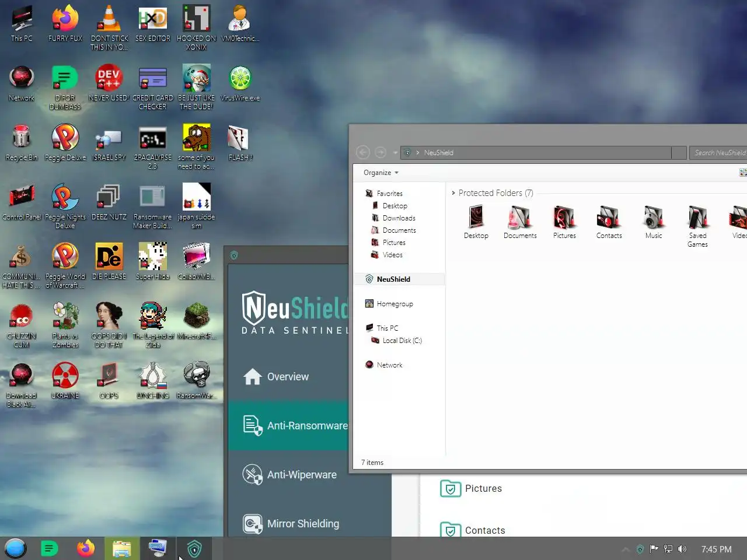Click the Action Center flag tray icon
The width and height of the screenshot is (747, 560).
[654, 549]
